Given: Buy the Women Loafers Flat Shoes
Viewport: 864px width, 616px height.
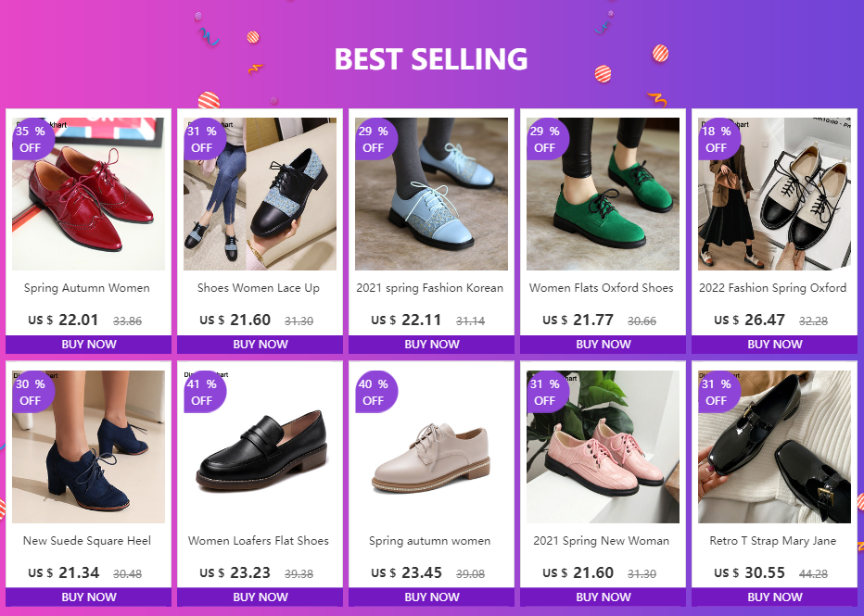Looking at the screenshot, I should coord(260,597).
